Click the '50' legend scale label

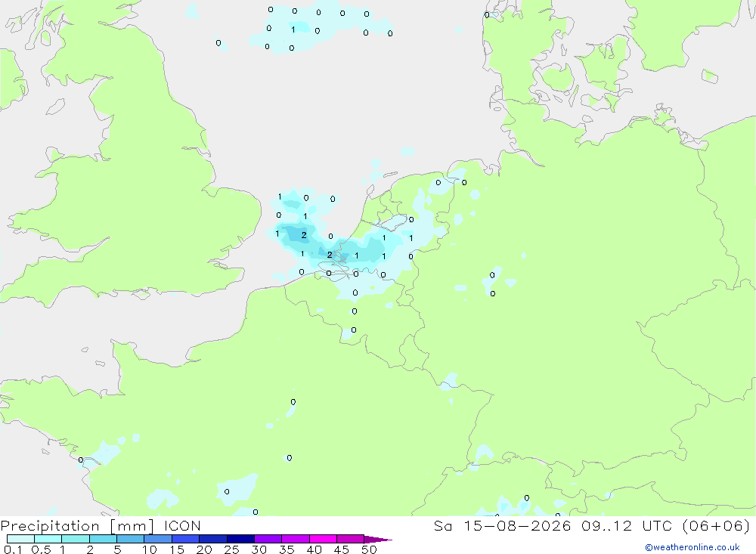click(x=370, y=549)
